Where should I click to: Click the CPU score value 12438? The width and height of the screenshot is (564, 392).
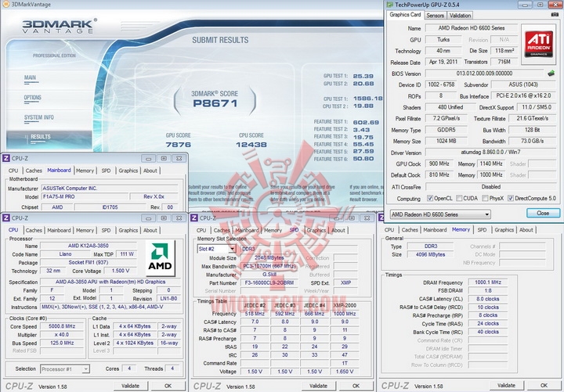(x=251, y=145)
